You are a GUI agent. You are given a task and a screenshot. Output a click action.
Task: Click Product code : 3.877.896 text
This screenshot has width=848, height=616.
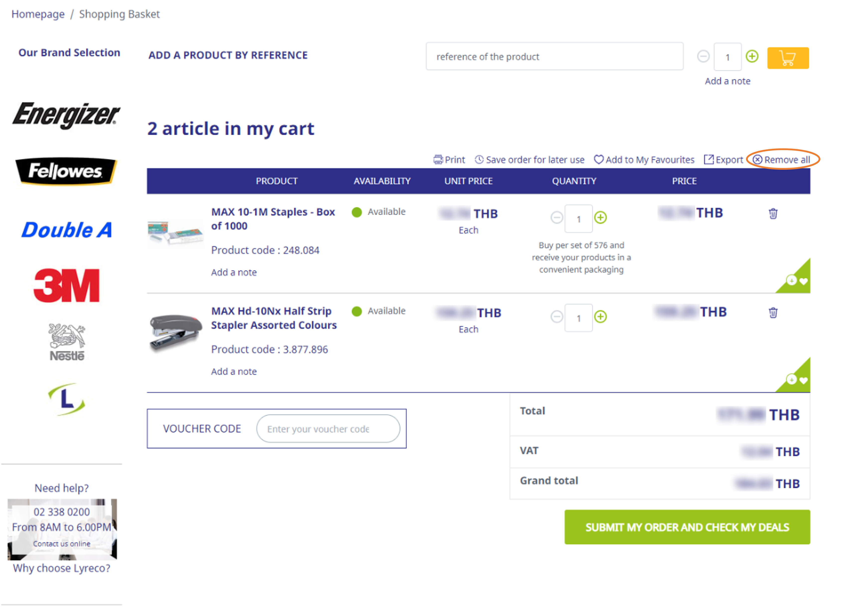269,349
